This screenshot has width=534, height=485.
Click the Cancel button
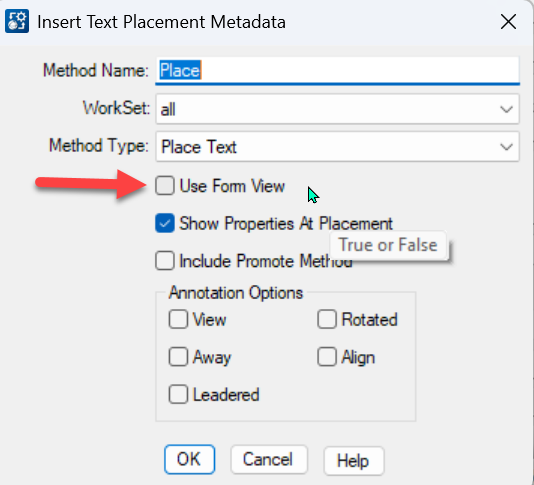pos(269,459)
